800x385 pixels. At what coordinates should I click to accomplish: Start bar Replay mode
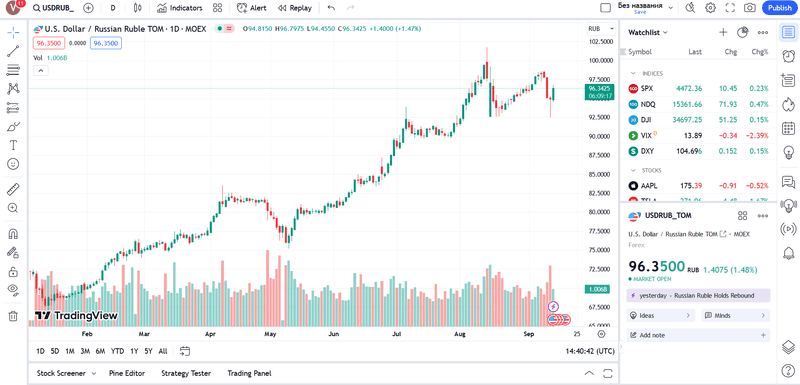[x=295, y=8]
